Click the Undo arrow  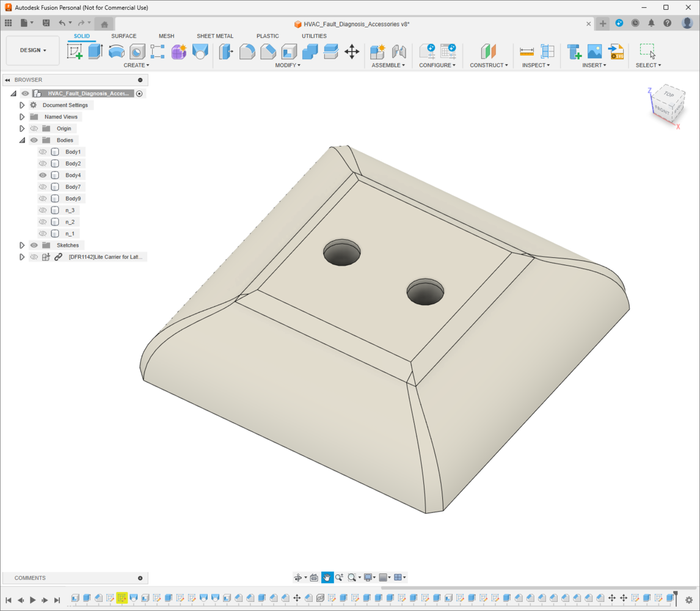tap(62, 23)
